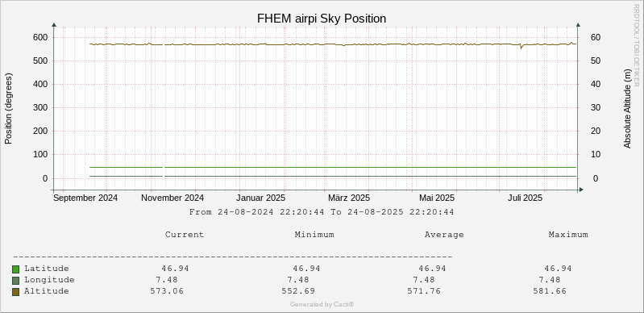Viewport: 644px width, 313px height.
Task: Click the Maximum column header
Action: (568, 235)
